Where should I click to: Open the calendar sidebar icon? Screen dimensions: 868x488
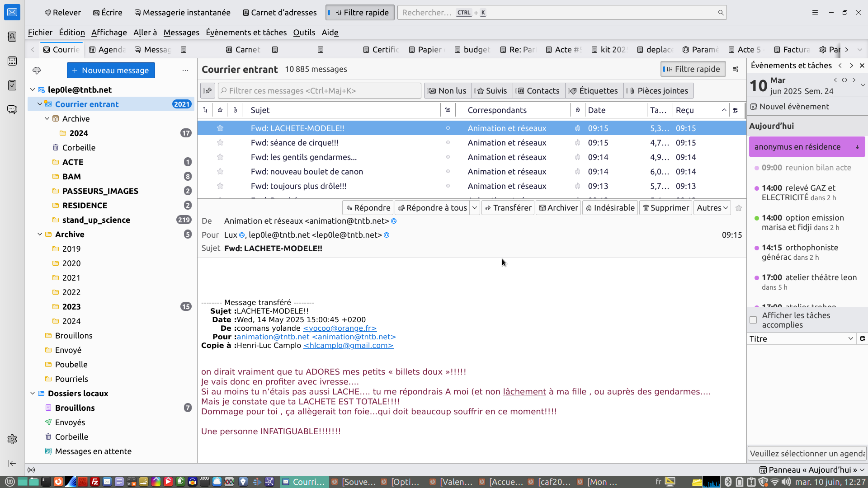pyautogui.click(x=12, y=61)
